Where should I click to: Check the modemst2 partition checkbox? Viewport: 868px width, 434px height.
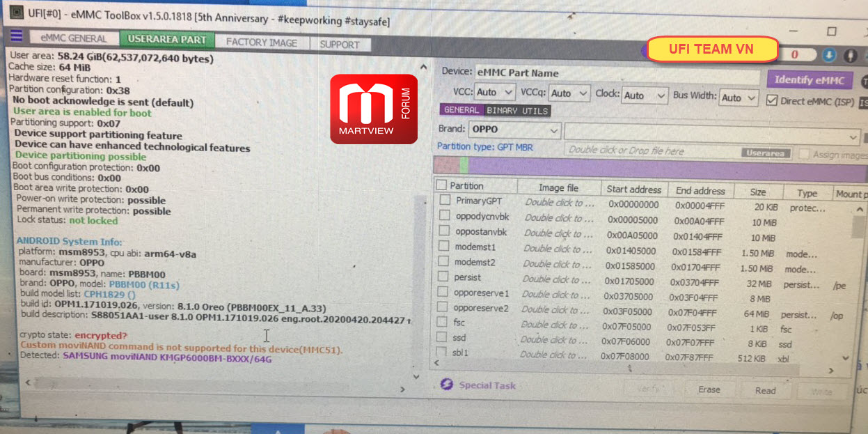[443, 261]
